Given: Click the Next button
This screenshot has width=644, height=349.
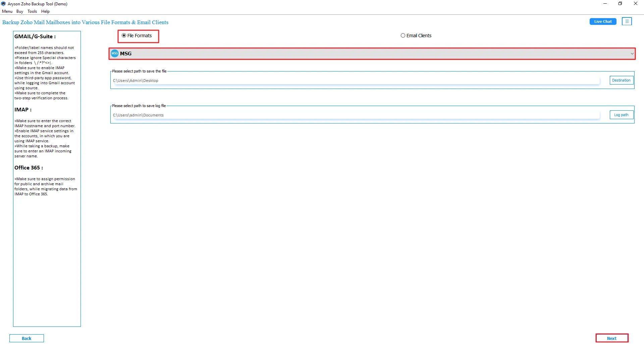Looking at the screenshot, I should (612, 338).
